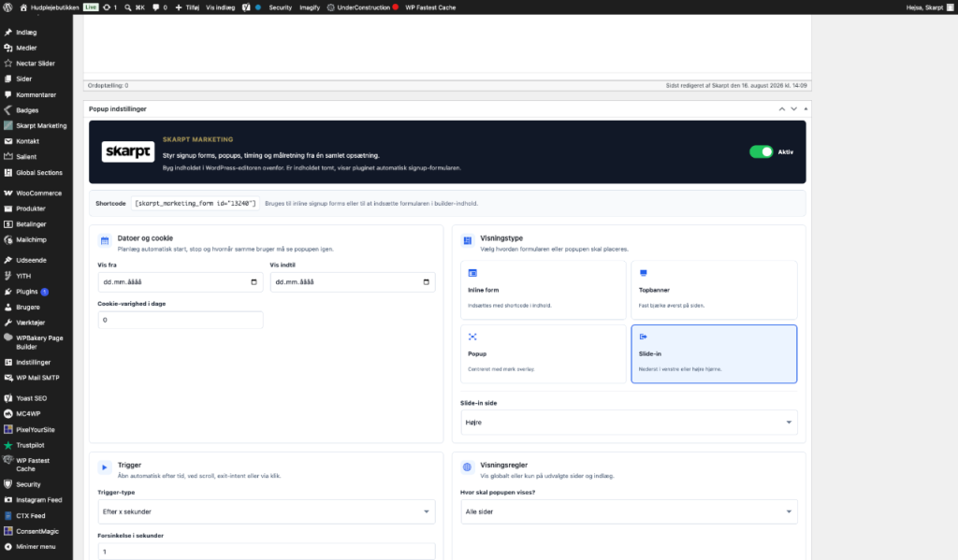Open the Indlæg pin icon in sidebar
The image size is (958, 560).
coord(7,33)
